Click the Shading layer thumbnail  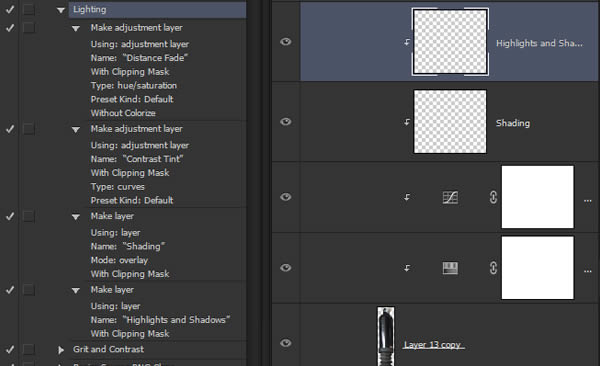450,121
